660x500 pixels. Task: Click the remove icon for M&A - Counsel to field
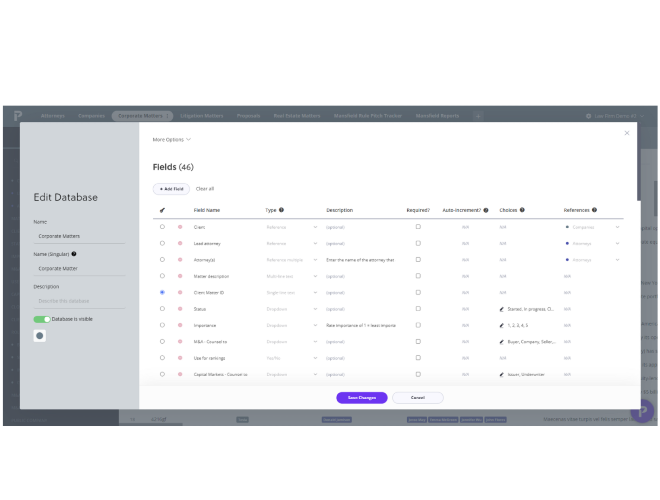(x=180, y=342)
